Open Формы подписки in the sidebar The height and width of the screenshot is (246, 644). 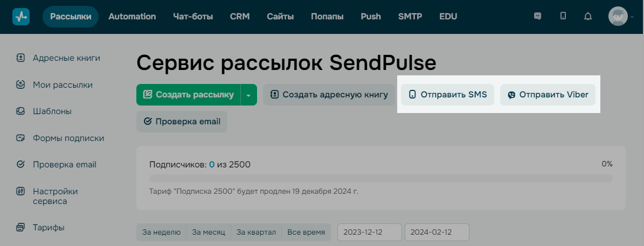click(x=68, y=138)
